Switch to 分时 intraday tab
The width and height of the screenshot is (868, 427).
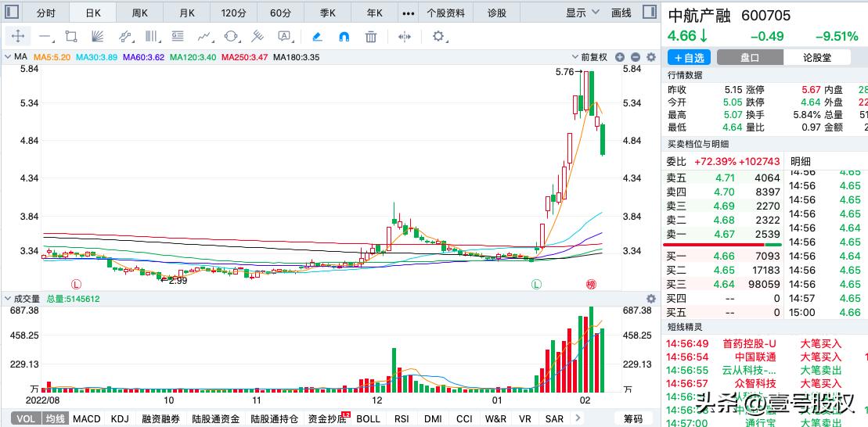(46, 13)
